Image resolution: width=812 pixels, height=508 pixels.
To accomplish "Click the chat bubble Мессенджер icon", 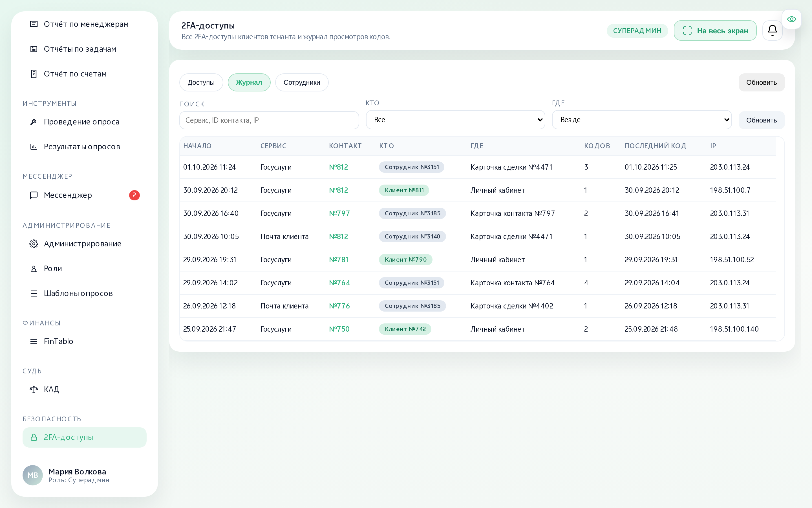I will point(34,195).
